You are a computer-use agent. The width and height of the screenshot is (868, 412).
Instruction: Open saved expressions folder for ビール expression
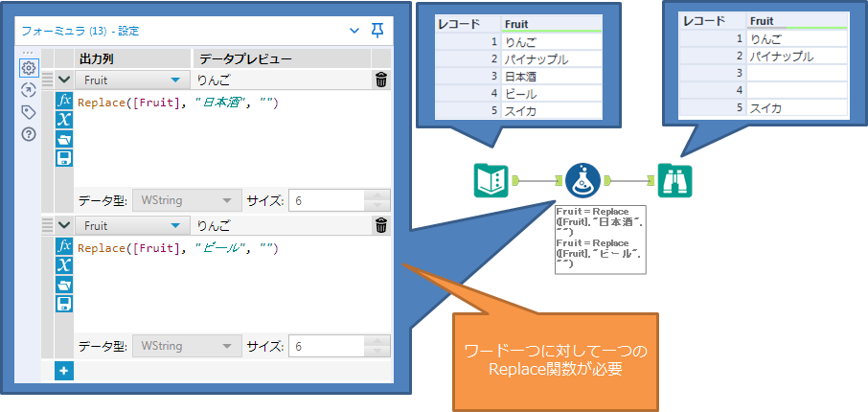[65, 285]
